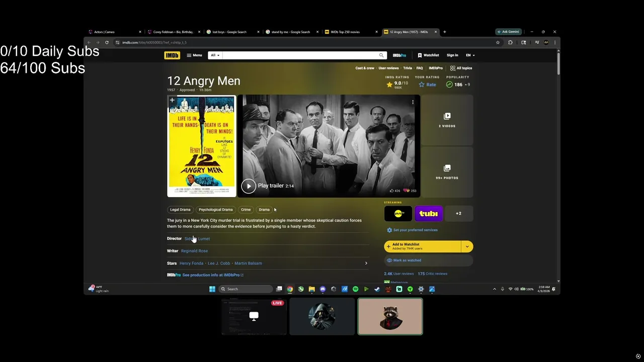The width and height of the screenshot is (644, 362).
Task: Open Henry Fonda's page
Action: pos(191,263)
